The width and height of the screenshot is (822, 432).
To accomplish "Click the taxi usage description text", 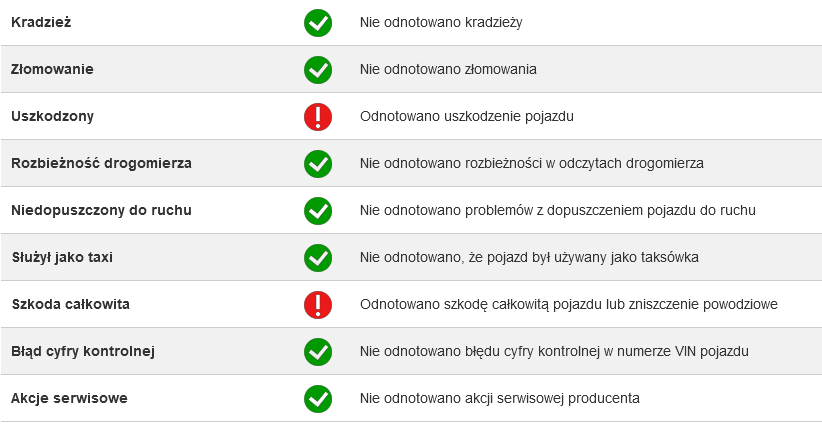I will click(x=529, y=257).
